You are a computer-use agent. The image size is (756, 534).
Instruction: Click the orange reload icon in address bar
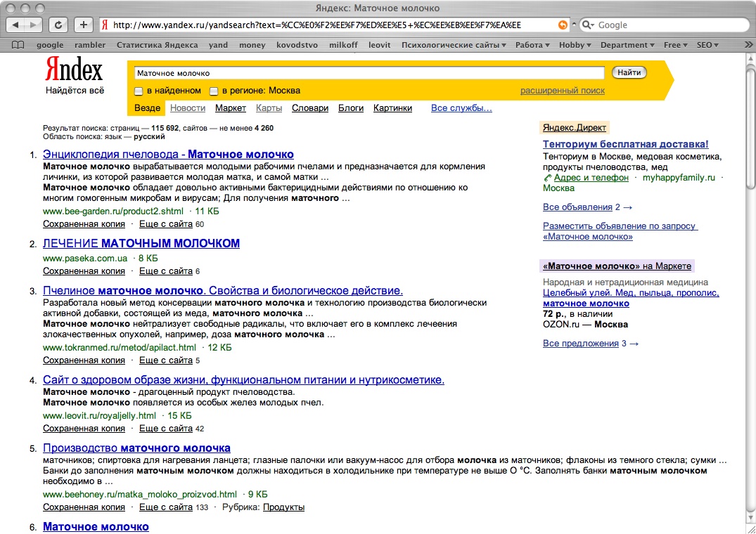click(562, 25)
